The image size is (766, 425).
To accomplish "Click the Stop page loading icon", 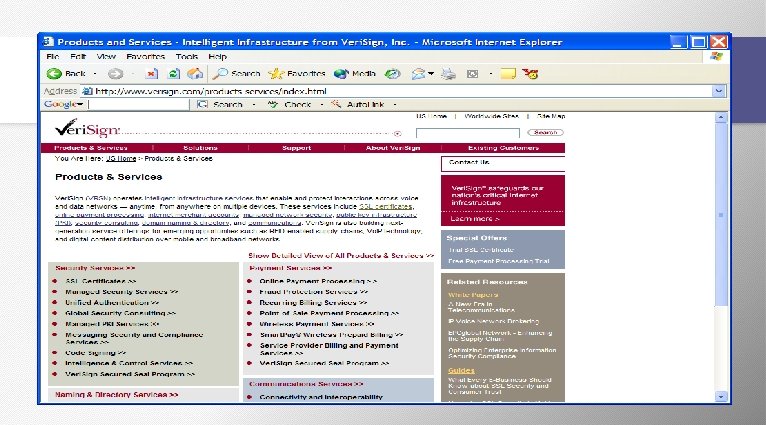I will (151, 74).
